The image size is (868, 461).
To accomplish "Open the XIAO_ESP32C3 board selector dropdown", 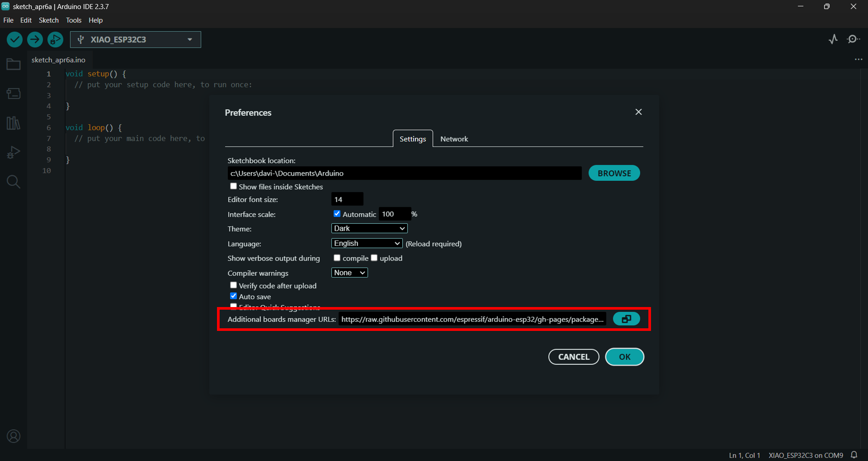I will click(135, 39).
